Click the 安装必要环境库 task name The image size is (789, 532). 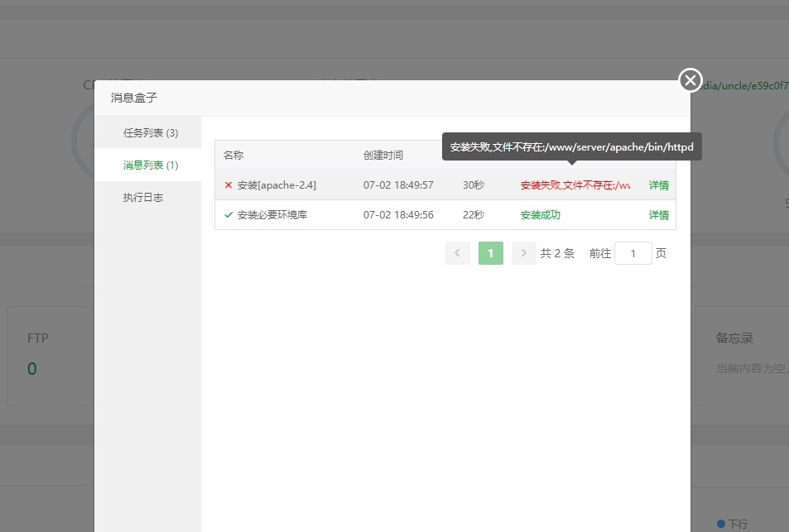point(272,215)
